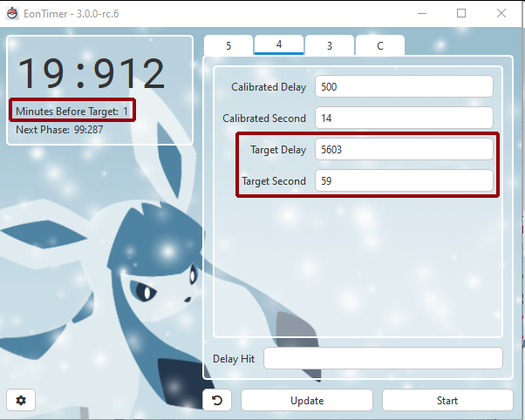
Task: Click the Target Delay field showing 5603
Action: [x=404, y=149]
